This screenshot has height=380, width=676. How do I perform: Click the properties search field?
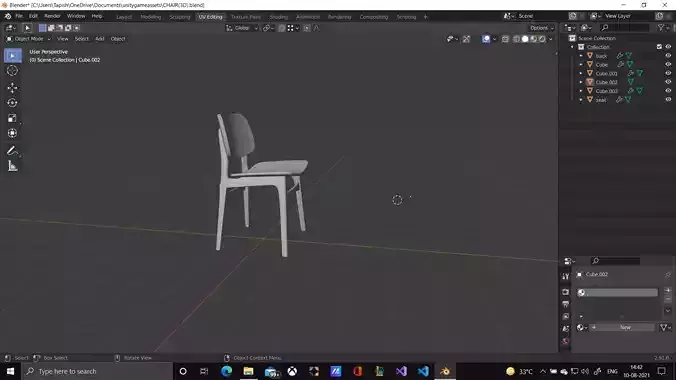point(616,261)
